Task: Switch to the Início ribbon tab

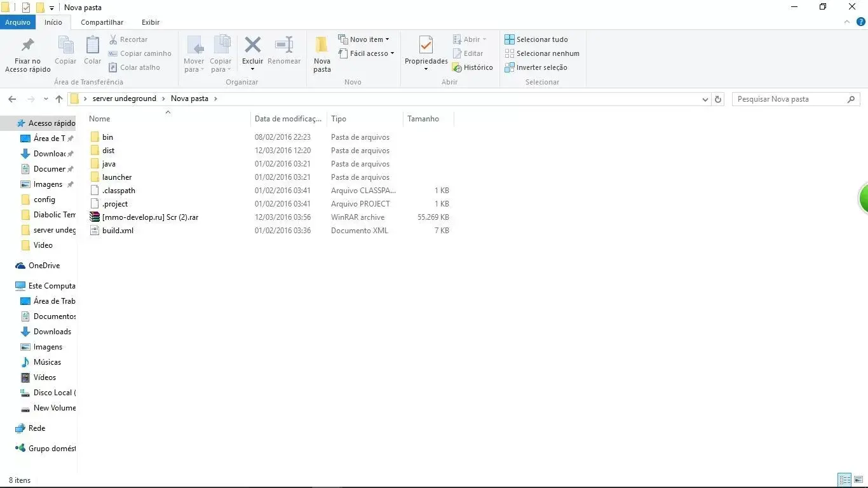Action: (x=53, y=22)
